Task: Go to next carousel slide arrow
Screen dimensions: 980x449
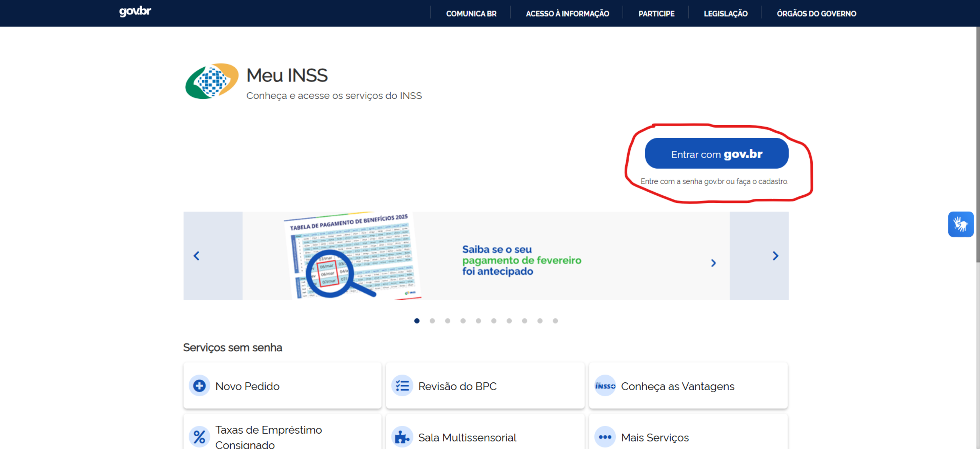Action: point(775,256)
